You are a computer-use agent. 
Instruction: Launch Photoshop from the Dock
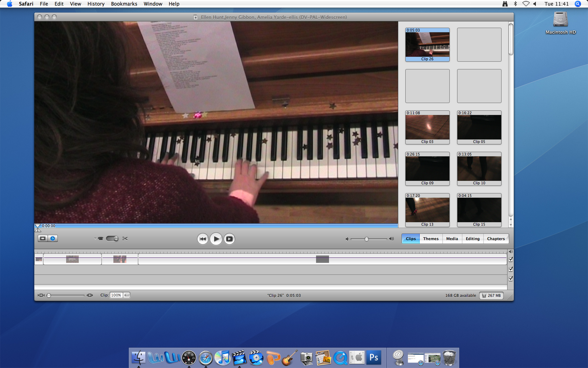click(374, 357)
